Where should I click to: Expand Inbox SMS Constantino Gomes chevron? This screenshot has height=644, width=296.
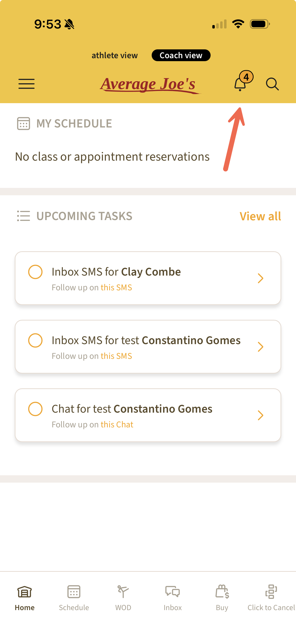[x=260, y=347]
